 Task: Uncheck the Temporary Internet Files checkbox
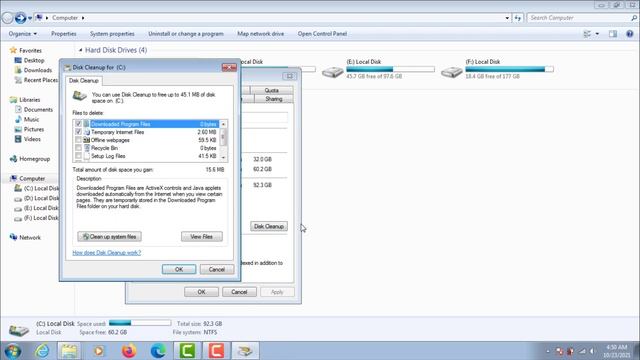point(78,132)
